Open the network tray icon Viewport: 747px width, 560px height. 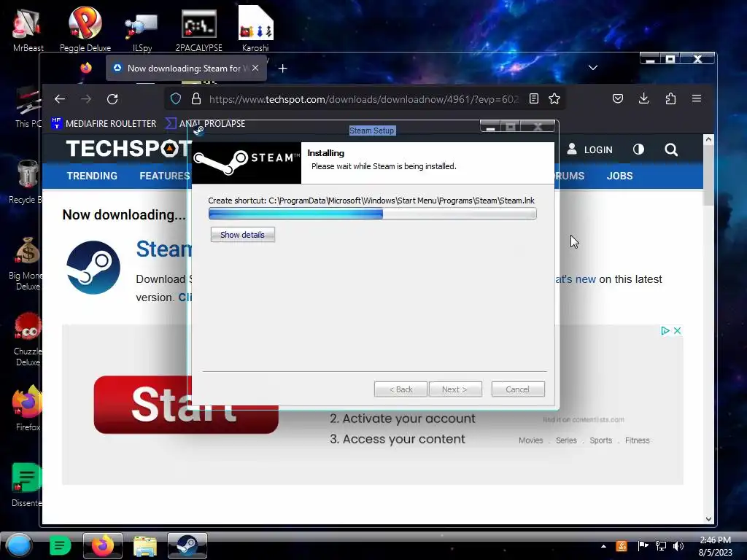pos(661,545)
